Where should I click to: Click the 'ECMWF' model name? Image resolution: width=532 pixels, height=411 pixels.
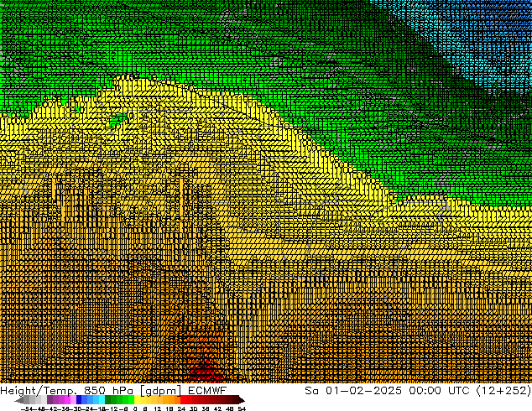click(207, 391)
